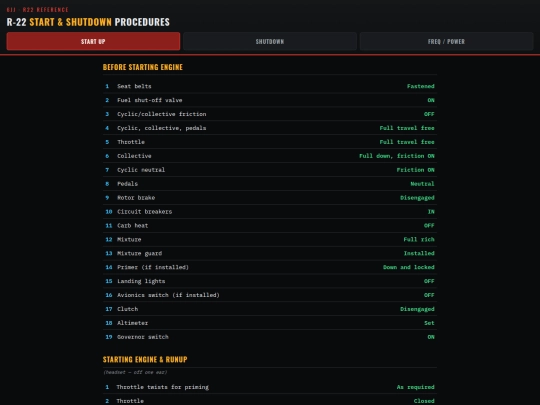This screenshot has height=405, width=540.
Task: Click the 'Fastened' value for Seat belts
Action: [420, 86]
